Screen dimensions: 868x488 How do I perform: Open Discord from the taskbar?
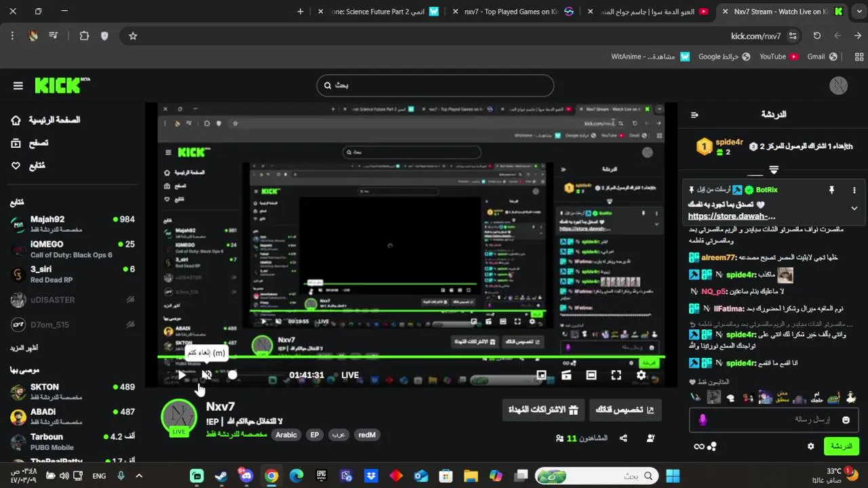pos(246,476)
